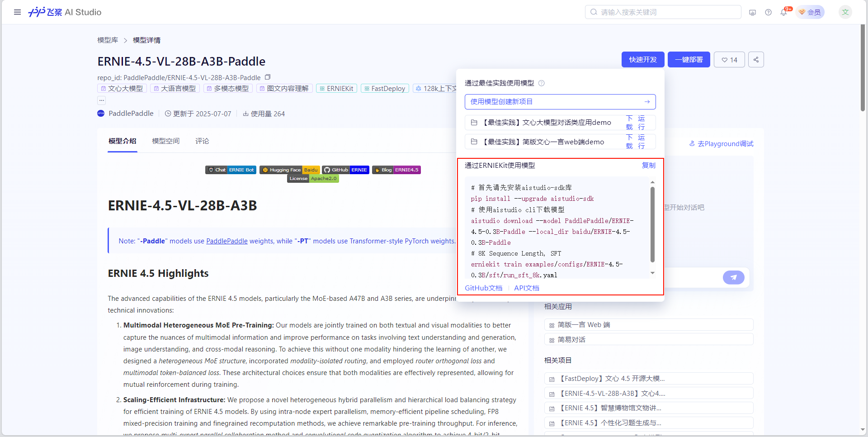Select the 多模态模型 tag
The image size is (868, 437).
point(228,89)
